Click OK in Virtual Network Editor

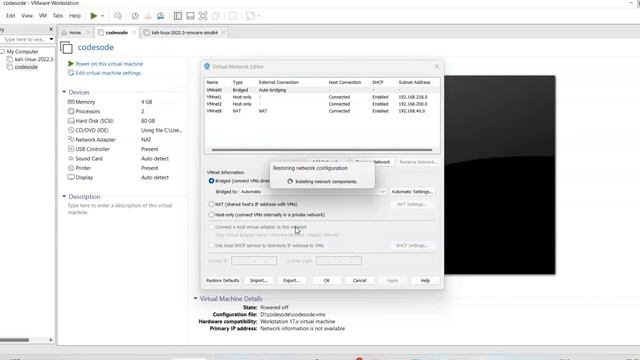coord(327,281)
